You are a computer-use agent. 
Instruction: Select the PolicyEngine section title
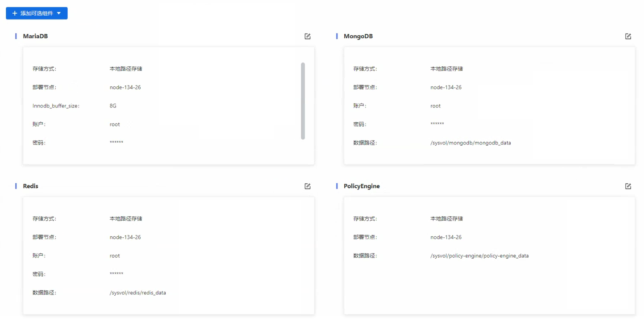click(x=361, y=186)
